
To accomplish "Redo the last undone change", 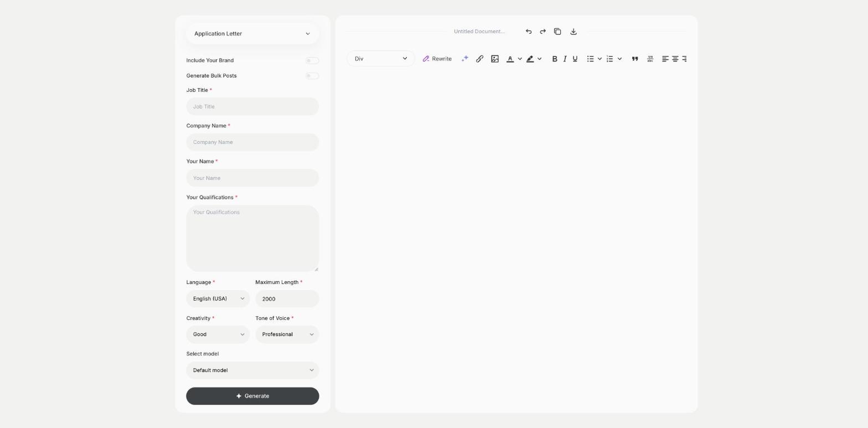I will click(543, 32).
